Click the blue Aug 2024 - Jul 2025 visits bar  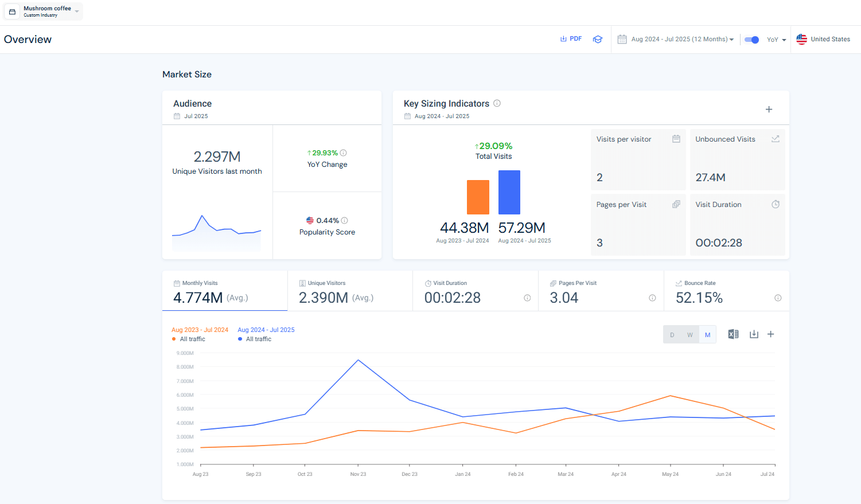click(x=509, y=192)
